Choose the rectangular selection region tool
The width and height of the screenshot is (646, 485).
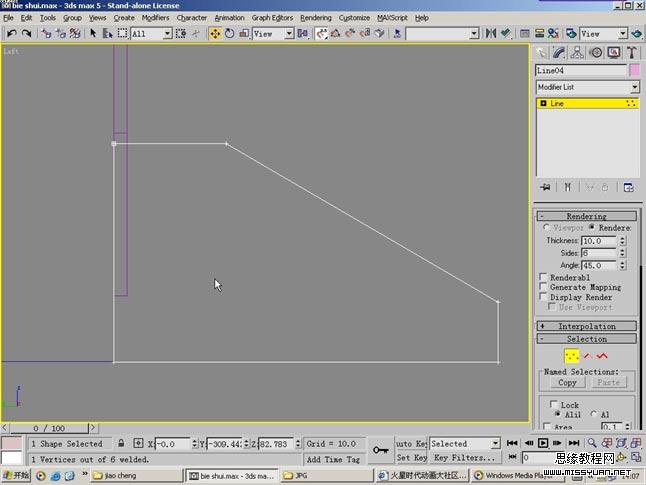pyautogui.click(x=122, y=33)
